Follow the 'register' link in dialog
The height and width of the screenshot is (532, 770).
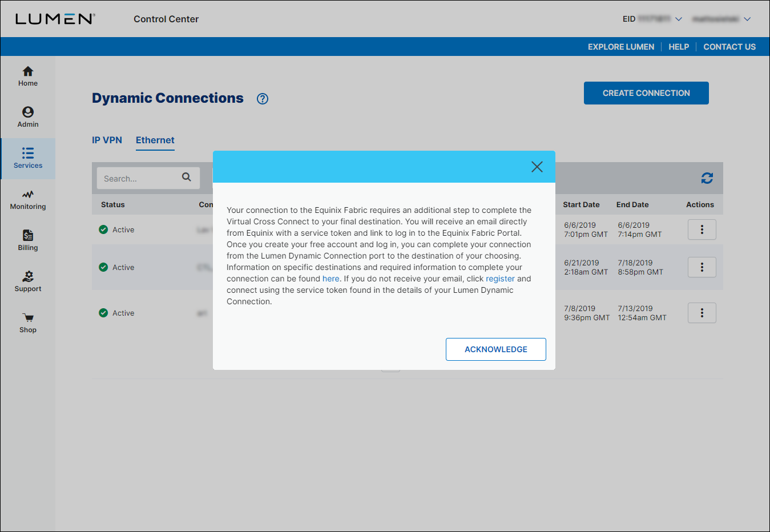point(500,279)
